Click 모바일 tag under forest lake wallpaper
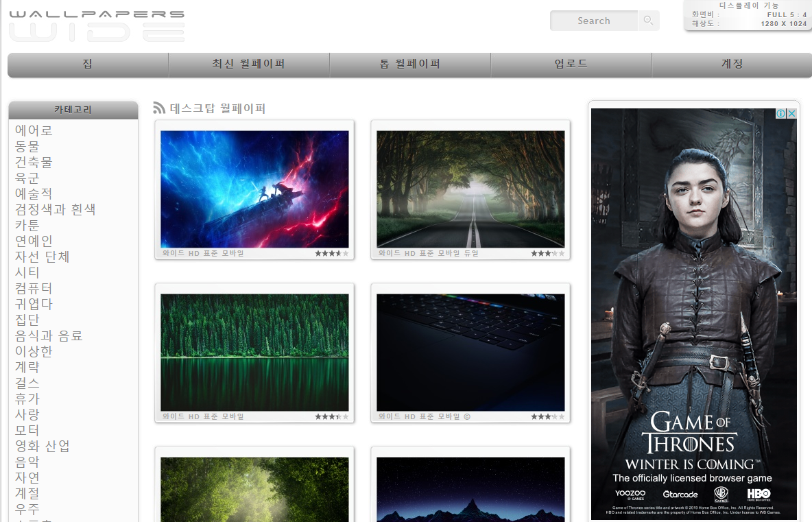Screen dimensions: 812x522 click(233, 416)
